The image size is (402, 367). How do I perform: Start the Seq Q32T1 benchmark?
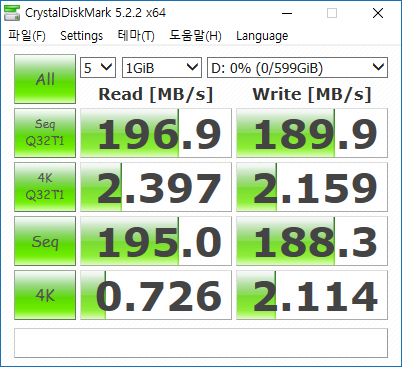pyautogui.click(x=45, y=133)
